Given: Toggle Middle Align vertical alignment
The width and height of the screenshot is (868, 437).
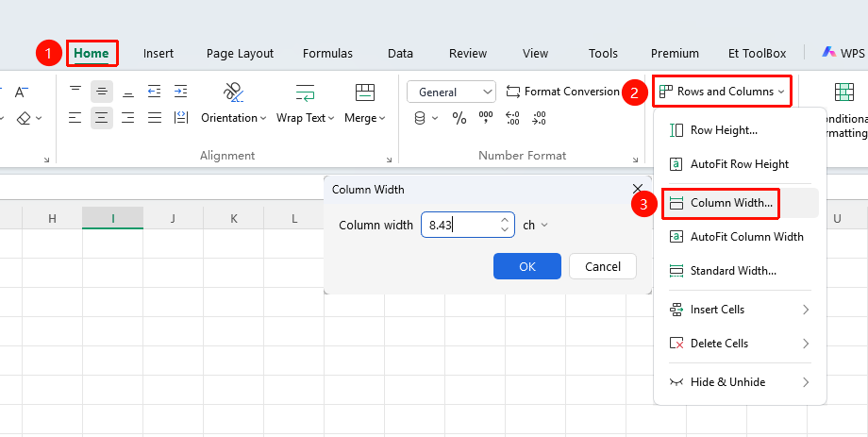Looking at the screenshot, I should coord(102,92).
